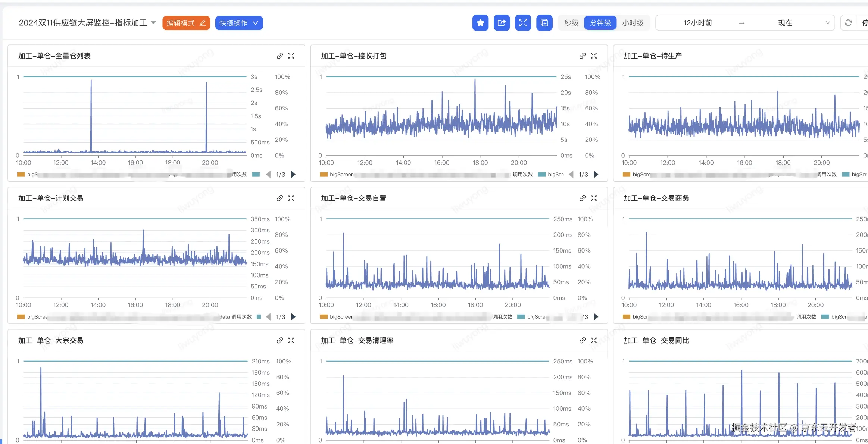868x444 pixels.
Task: Switch granularity to 小时级
Action: point(633,23)
